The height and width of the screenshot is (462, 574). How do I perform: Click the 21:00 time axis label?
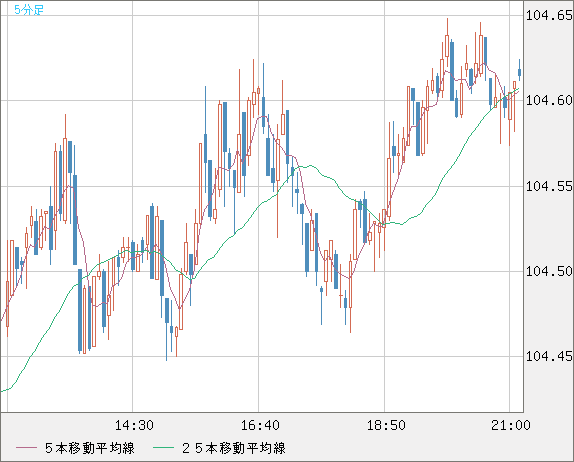pos(511,425)
